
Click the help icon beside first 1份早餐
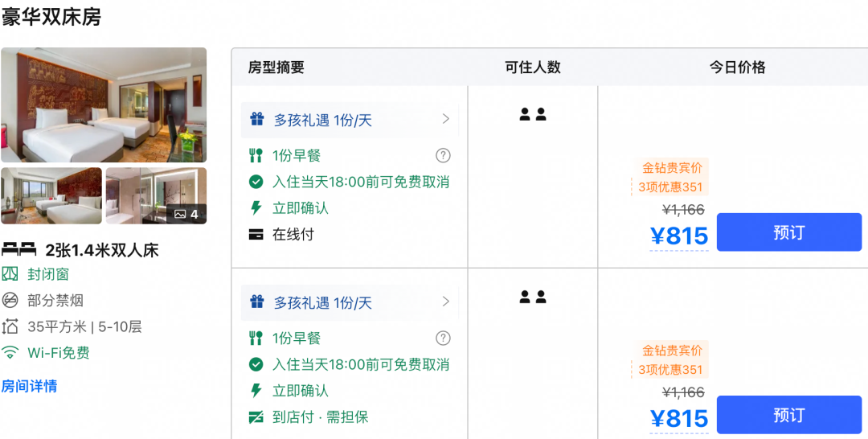[443, 155]
